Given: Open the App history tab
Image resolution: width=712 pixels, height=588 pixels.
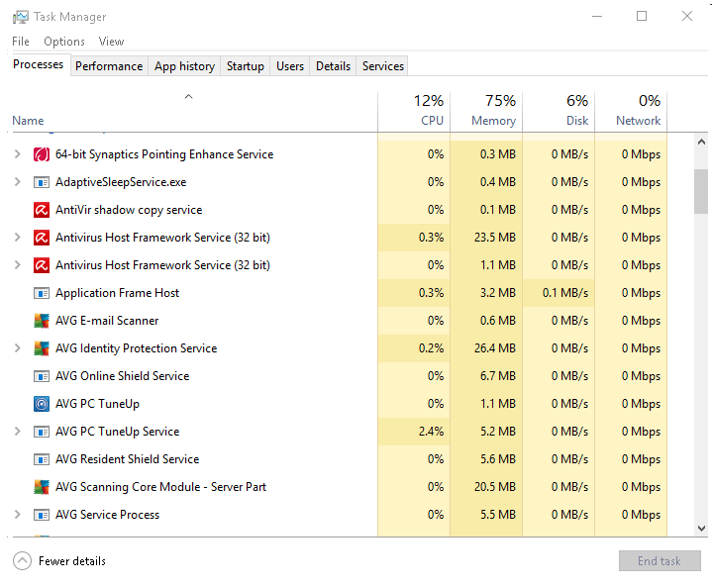Looking at the screenshot, I should tap(184, 66).
